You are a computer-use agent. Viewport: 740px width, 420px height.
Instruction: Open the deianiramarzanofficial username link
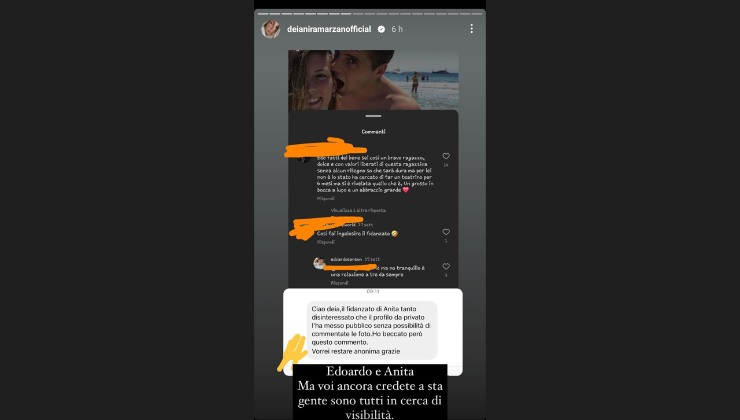329,29
